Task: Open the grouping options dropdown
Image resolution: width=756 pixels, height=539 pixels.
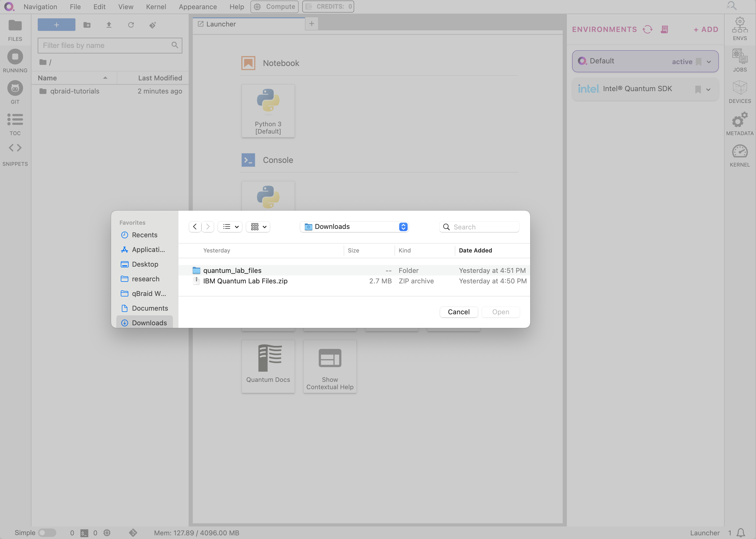Action: (x=258, y=227)
